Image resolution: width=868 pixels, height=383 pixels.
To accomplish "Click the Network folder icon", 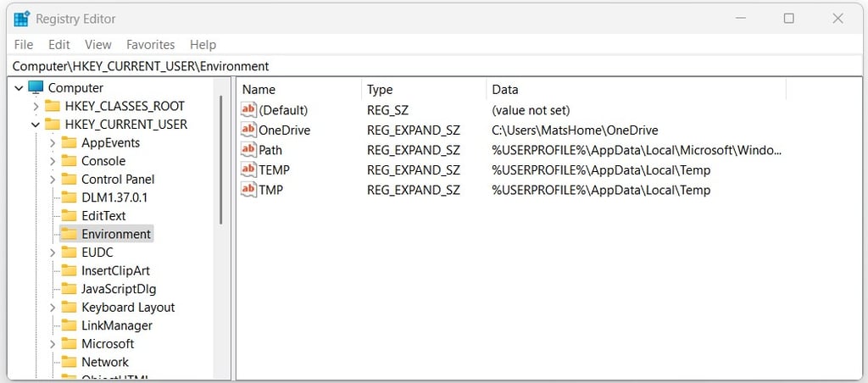I will 69,362.
